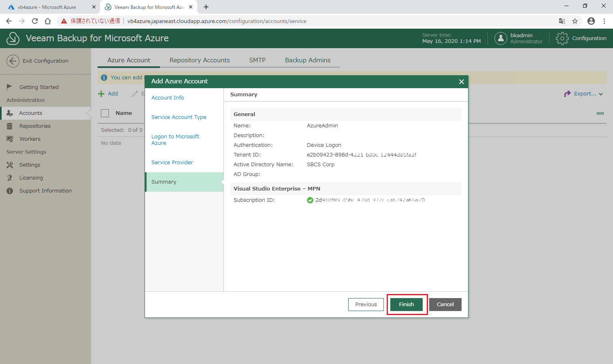The height and width of the screenshot is (364, 613).
Task: Click the browser back arrow
Action: pos(9,21)
